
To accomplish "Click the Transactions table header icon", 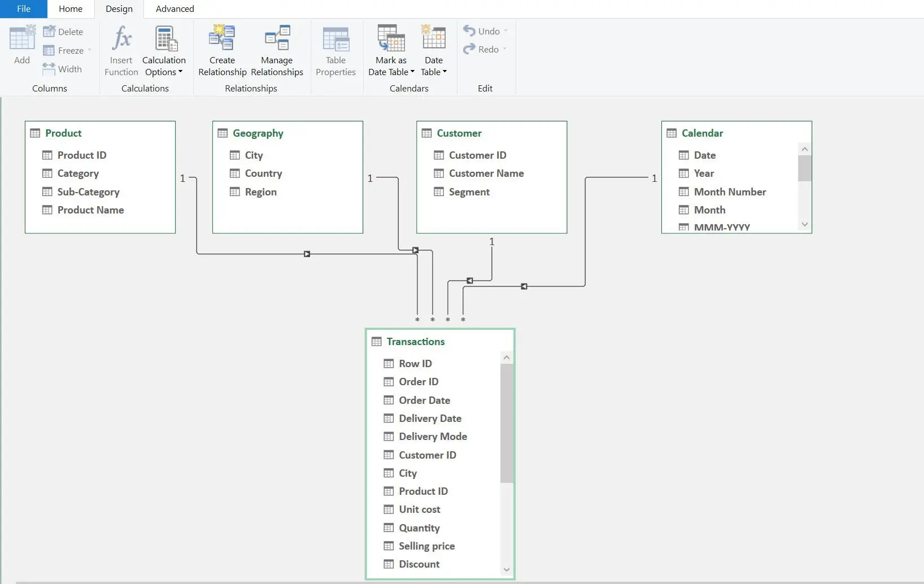I will tap(377, 342).
